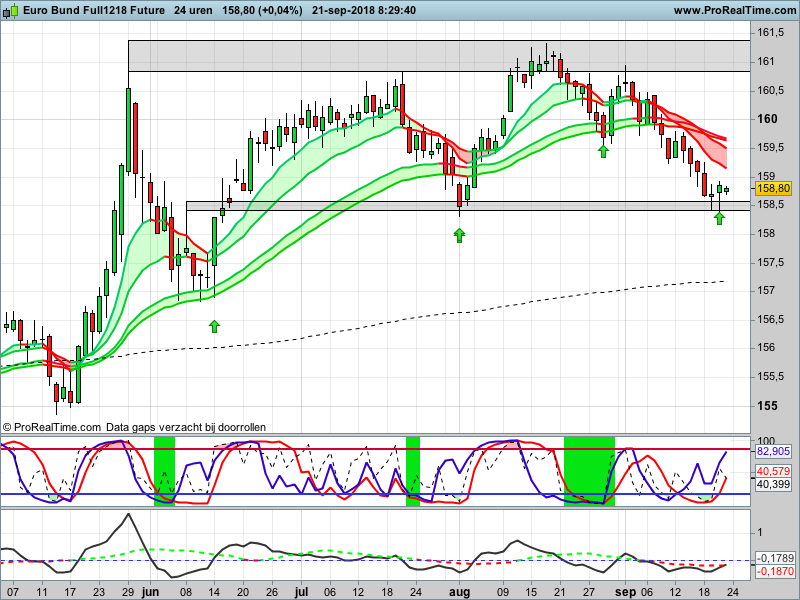The width and height of the screenshot is (800, 600).
Task: Click the '09' date label after aug
Action: point(504,592)
